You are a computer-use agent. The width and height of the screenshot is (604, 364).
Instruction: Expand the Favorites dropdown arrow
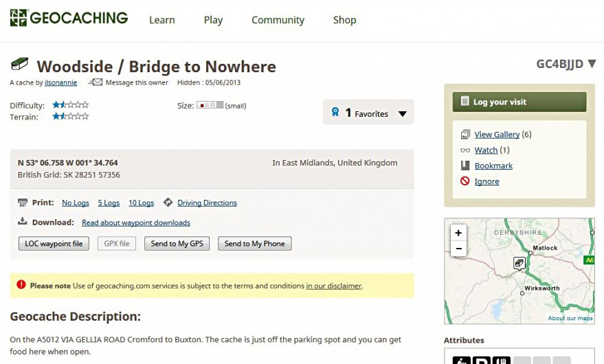tap(403, 114)
